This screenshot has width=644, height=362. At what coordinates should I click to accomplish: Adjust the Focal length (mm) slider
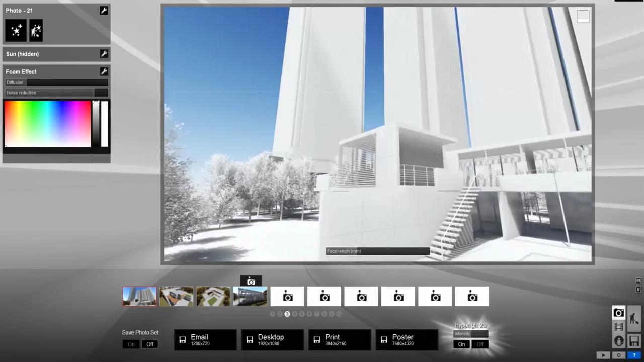[378, 251]
